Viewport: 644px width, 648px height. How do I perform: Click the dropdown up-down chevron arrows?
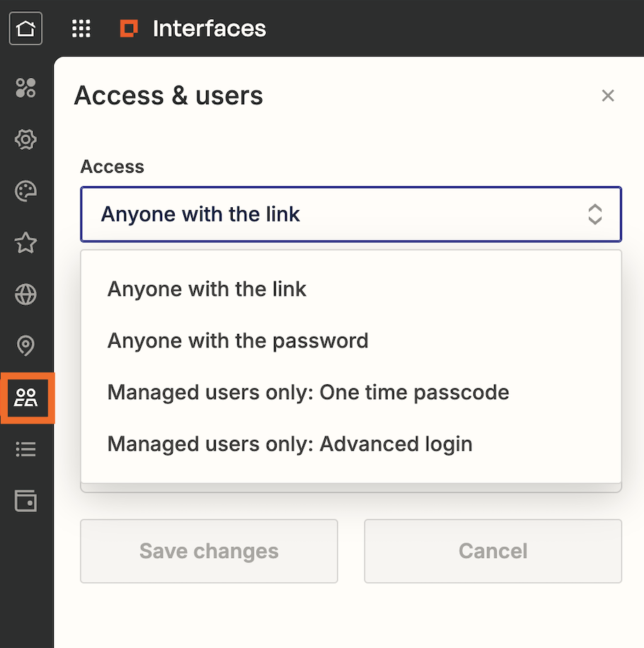tap(595, 214)
